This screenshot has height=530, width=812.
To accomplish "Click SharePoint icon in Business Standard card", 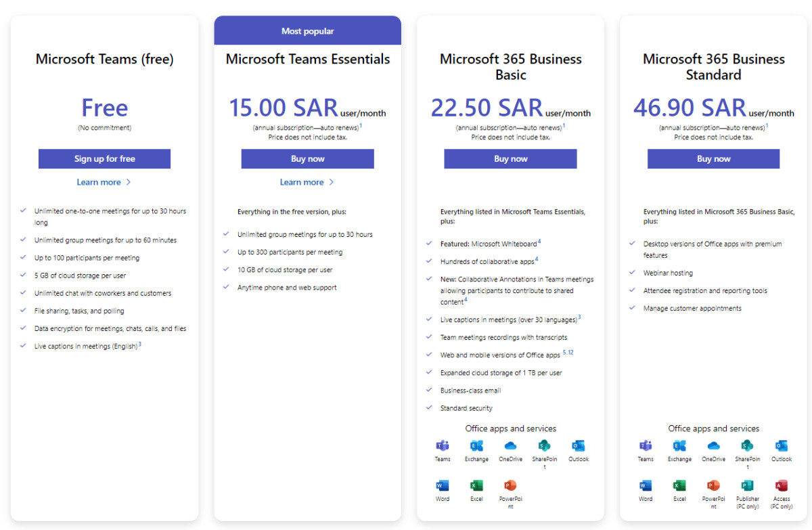I will 747,446.
